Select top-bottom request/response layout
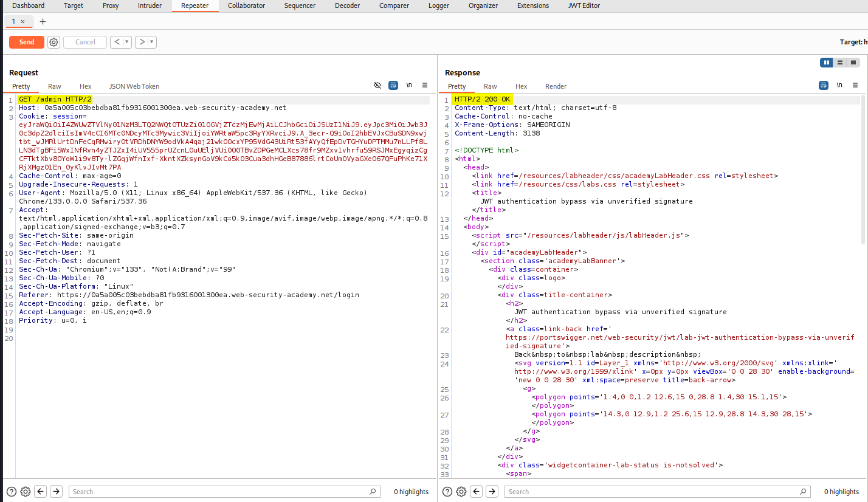 (x=840, y=63)
